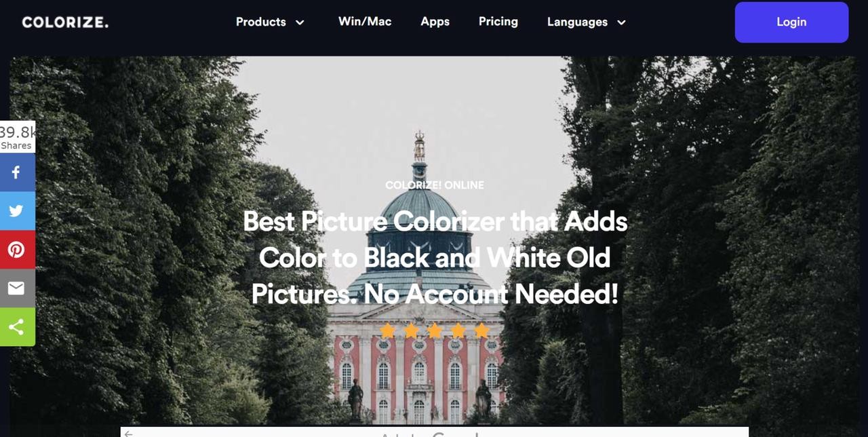Share the page via Twitter icon
Viewport: 868px width, 437px height.
click(x=17, y=211)
